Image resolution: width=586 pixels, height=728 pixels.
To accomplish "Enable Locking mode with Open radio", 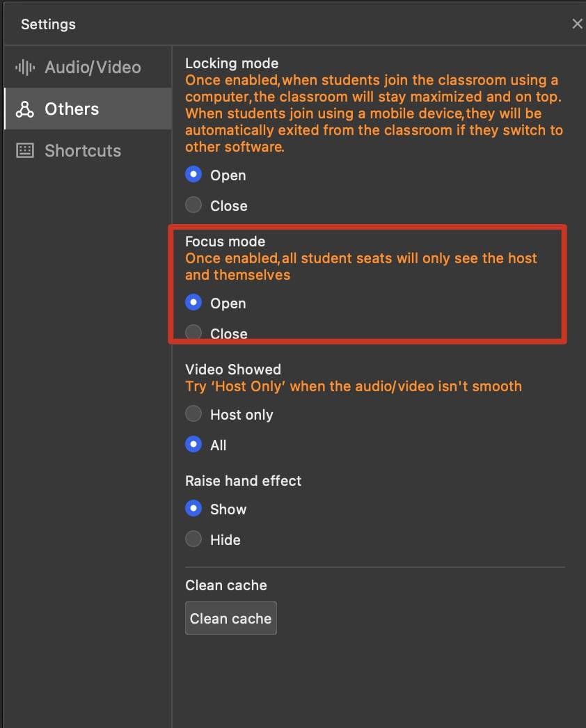I will (x=193, y=175).
